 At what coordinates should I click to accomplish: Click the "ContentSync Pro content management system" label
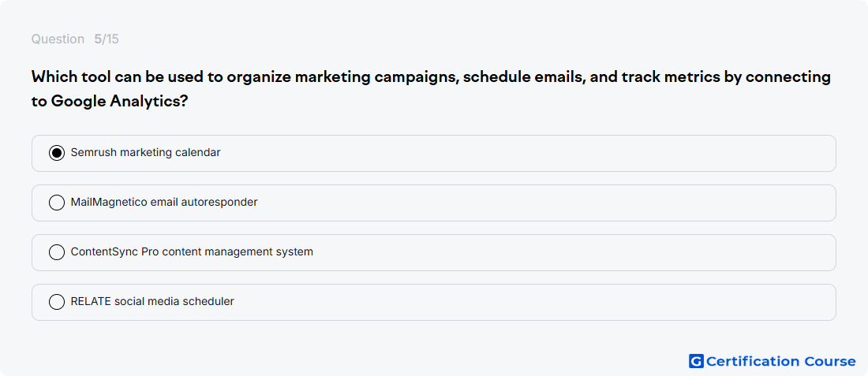[192, 252]
